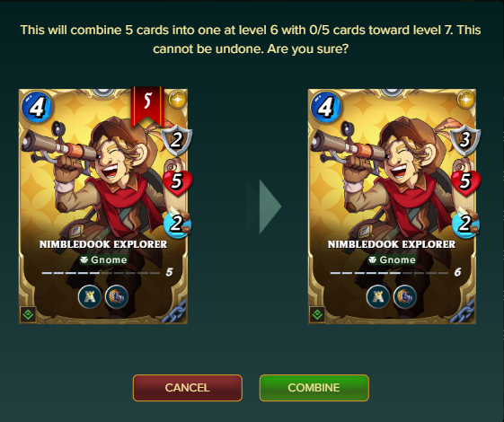Click the speed icon on right card

click(x=466, y=223)
